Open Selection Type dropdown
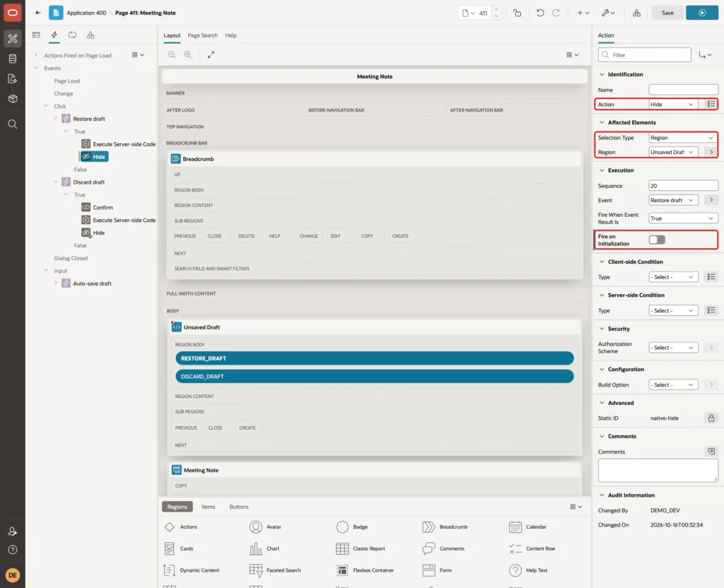The height and width of the screenshot is (588, 724). (683, 138)
